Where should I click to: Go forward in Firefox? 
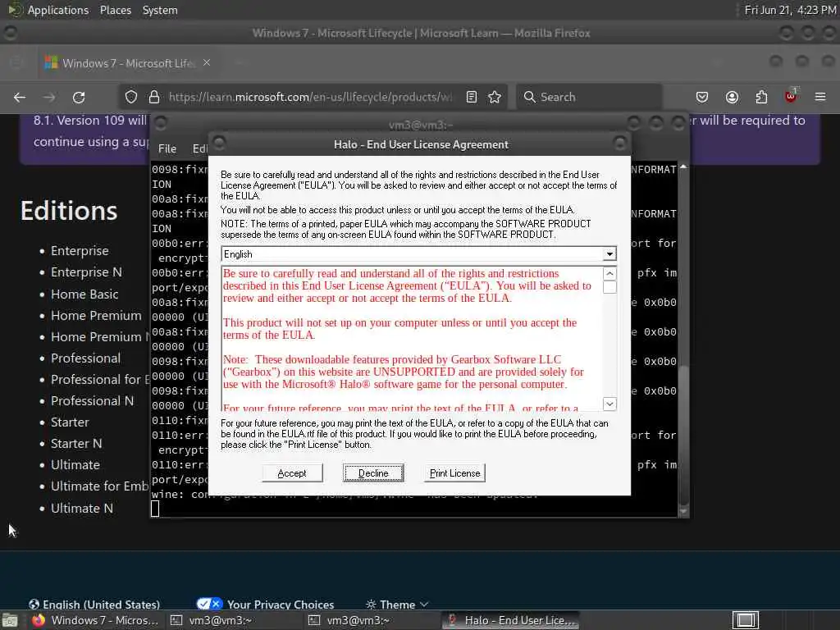pyautogui.click(x=49, y=97)
